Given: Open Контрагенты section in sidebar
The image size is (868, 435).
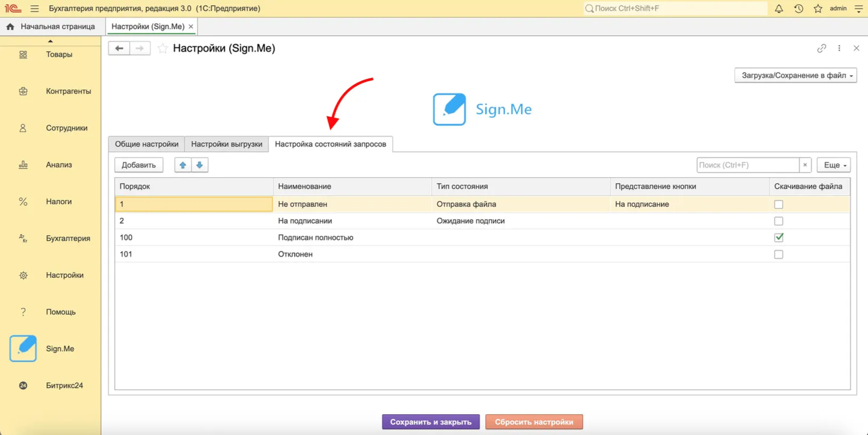Looking at the screenshot, I should [x=50, y=91].
